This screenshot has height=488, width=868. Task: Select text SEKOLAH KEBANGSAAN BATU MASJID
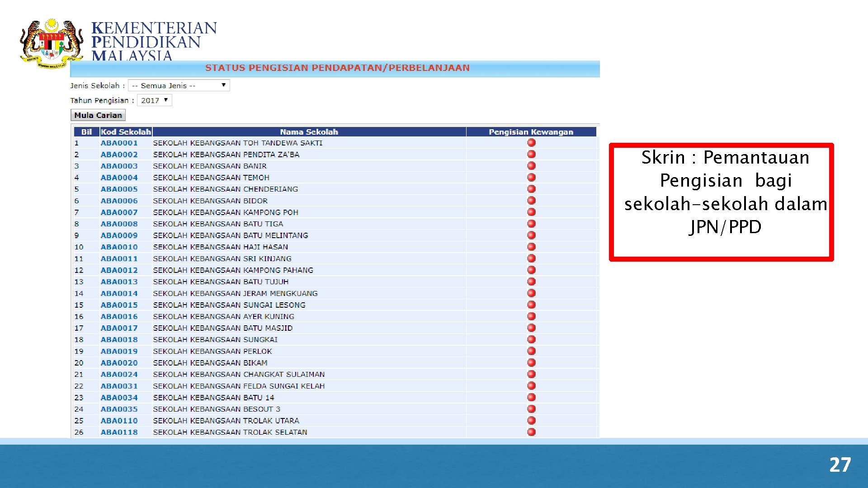[x=223, y=328]
